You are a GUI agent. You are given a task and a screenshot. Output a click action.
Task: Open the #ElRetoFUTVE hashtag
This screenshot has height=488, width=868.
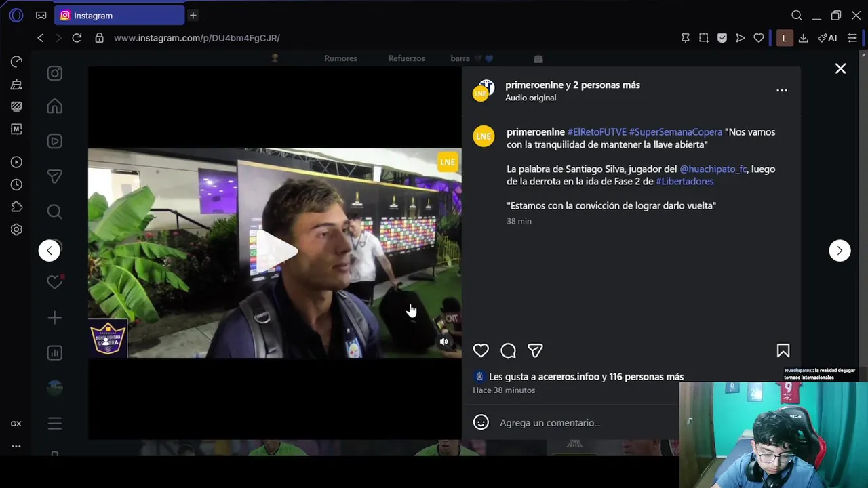coord(597,132)
